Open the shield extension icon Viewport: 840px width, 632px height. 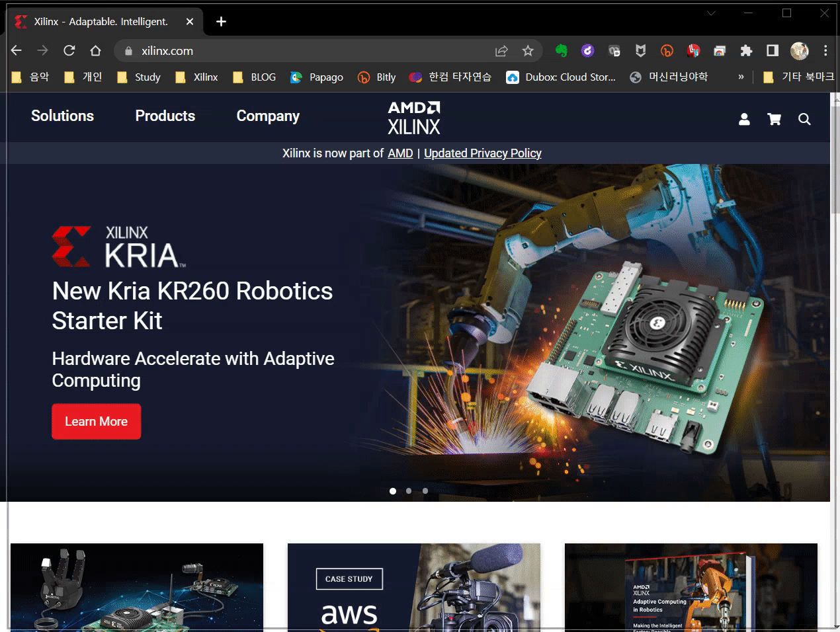[640, 51]
